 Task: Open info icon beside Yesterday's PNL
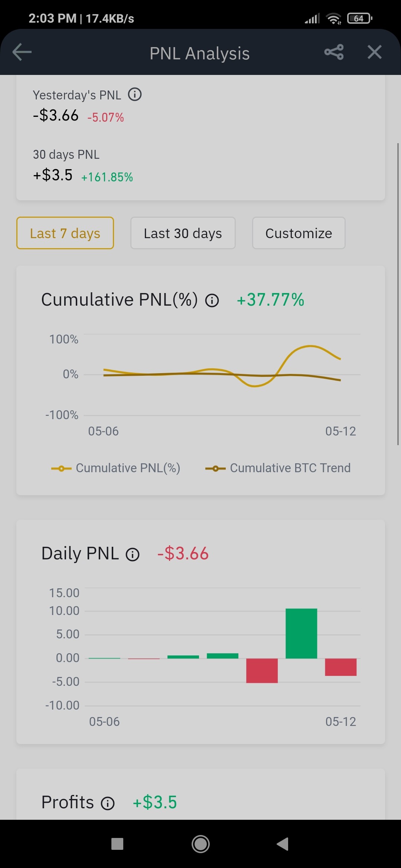tap(135, 94)
